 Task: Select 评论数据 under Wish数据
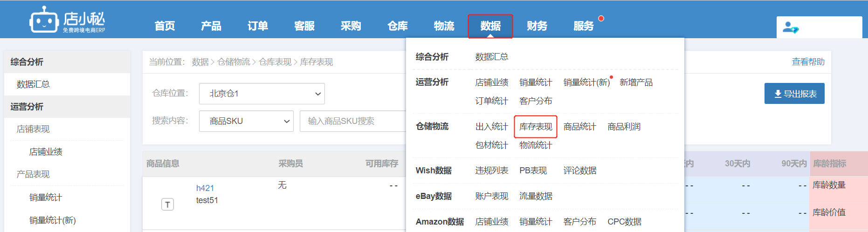coord(580,171)
